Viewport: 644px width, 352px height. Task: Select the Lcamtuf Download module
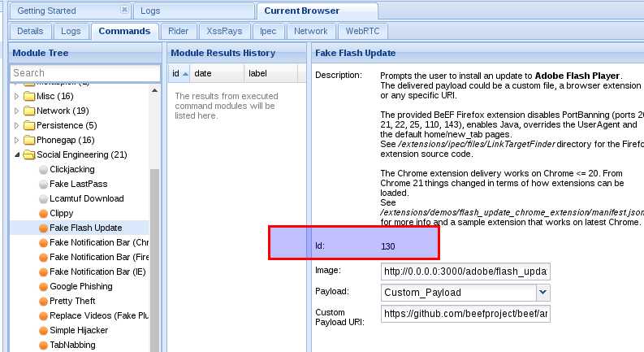(x=87, y=198)
